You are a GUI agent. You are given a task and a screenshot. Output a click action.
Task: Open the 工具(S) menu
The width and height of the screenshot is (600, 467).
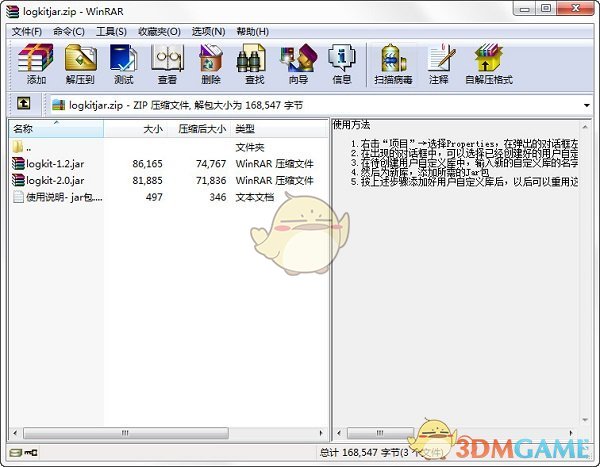111,31
